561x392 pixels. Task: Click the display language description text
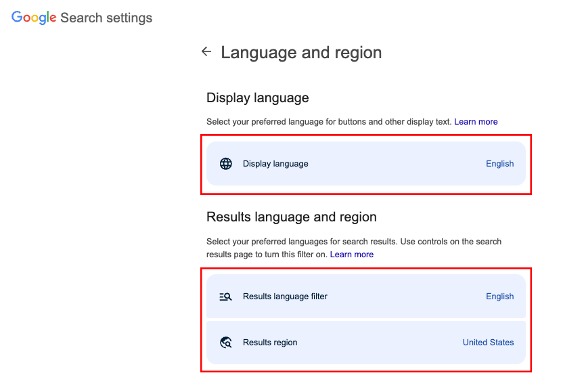[x=328, y=122]
